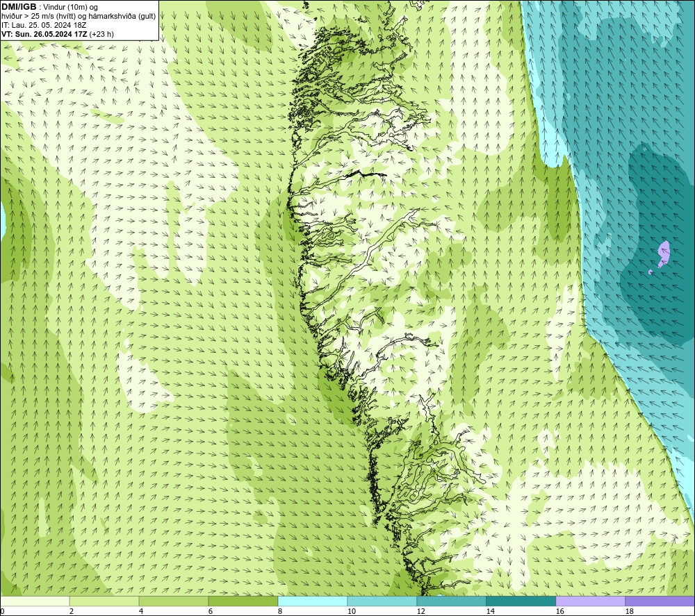
Task: Click the large lavender high-wind patch
Action: tap(664, 253)
